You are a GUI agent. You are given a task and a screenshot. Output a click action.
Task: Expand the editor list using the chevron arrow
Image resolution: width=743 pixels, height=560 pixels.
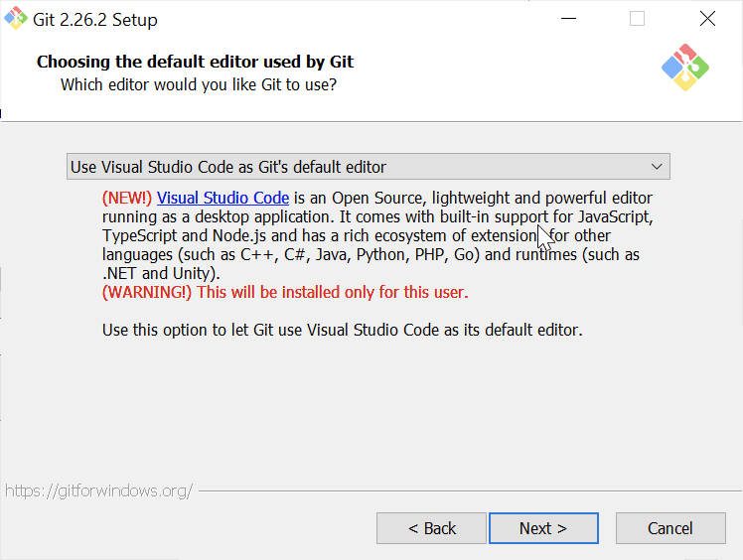click(657, 167)
